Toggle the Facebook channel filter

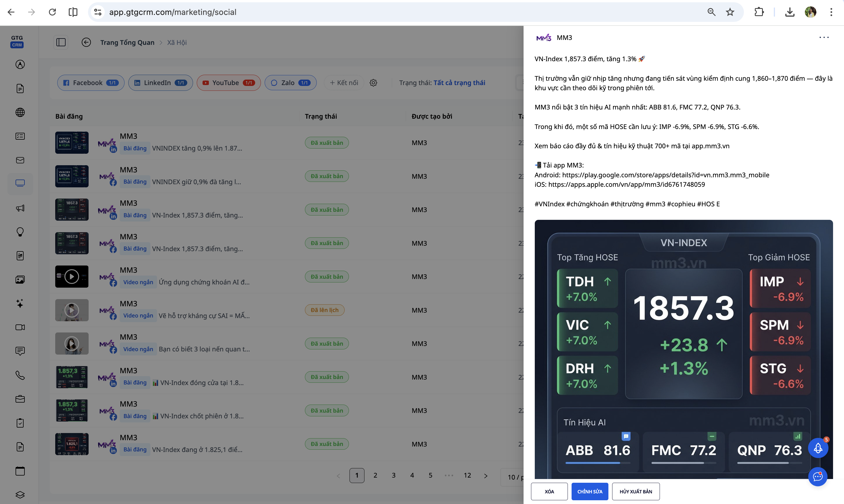91,83
